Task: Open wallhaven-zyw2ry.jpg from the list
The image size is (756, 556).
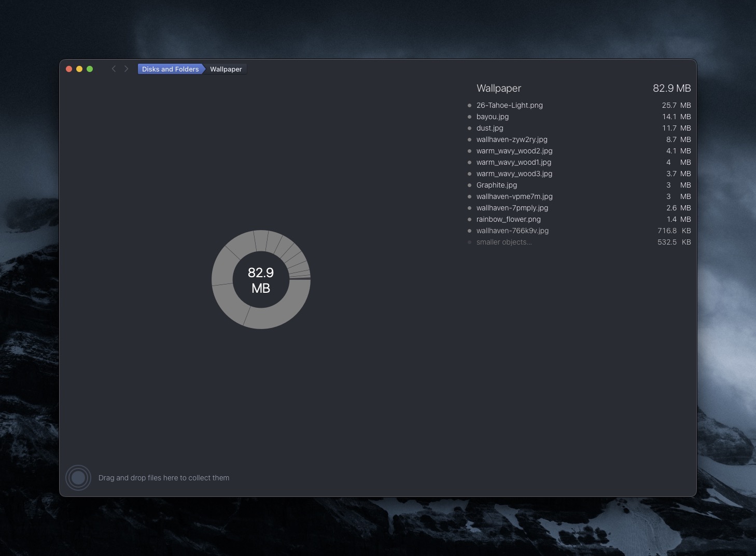Action: pos(512,139)
